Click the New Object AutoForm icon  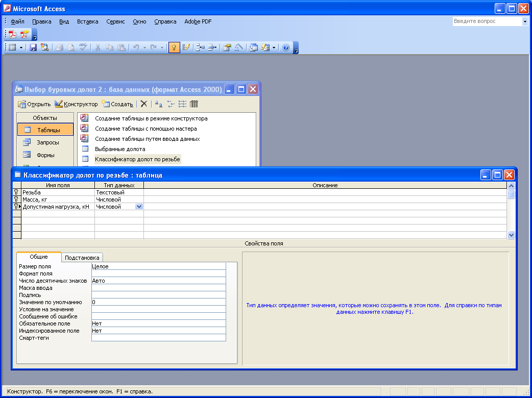265,47
